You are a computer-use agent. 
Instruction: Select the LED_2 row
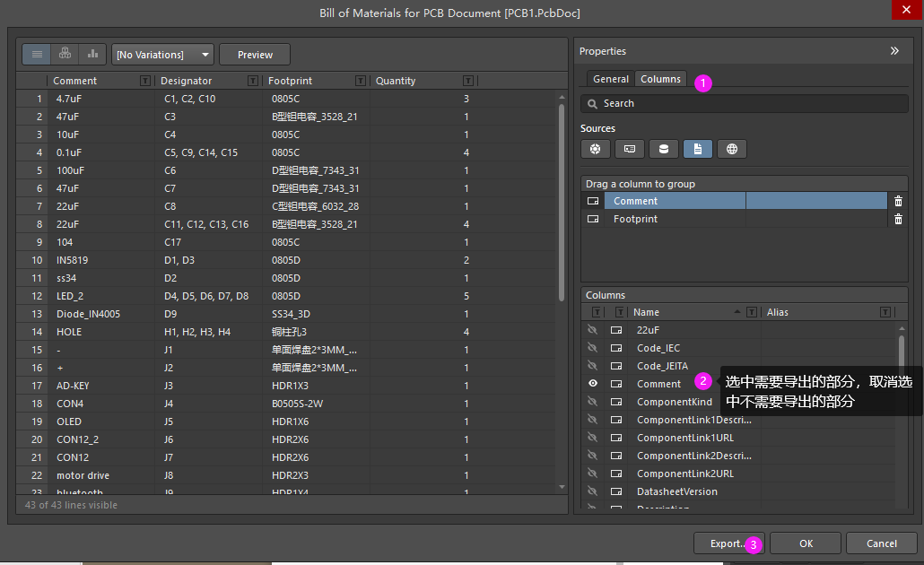tap(286, 296)
